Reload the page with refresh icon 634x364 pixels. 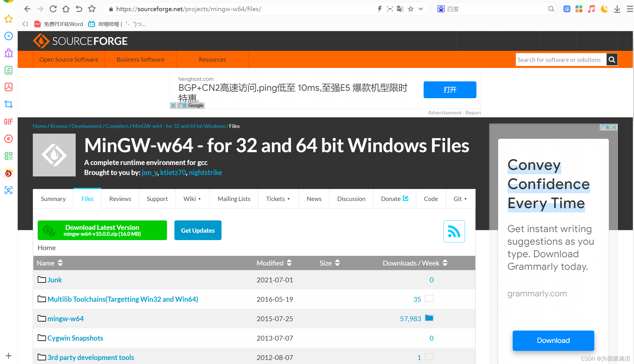53,9
